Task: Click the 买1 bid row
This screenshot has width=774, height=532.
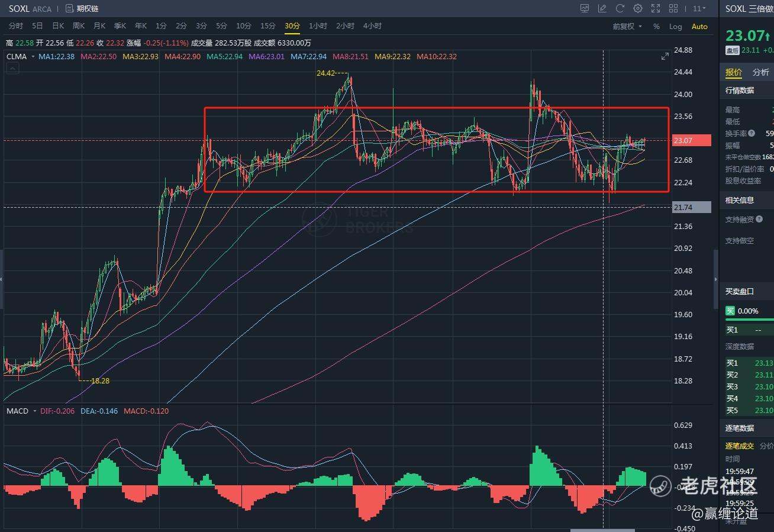Action: pos(749,330)
